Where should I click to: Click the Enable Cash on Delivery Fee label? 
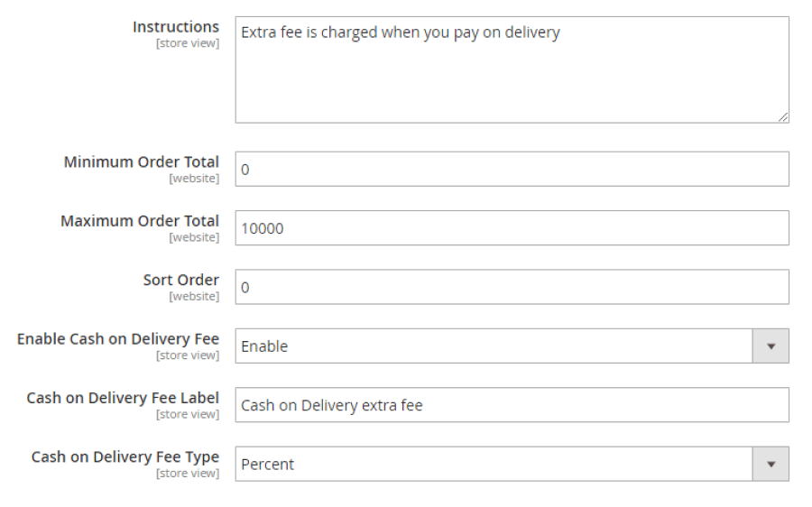coord(118,339)
